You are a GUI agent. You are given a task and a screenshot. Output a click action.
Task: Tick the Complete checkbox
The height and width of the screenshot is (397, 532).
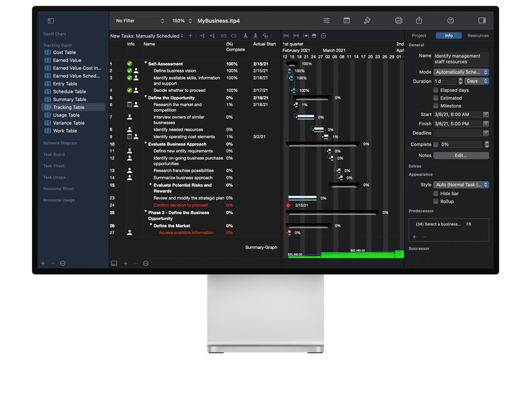tap(436, 144)
